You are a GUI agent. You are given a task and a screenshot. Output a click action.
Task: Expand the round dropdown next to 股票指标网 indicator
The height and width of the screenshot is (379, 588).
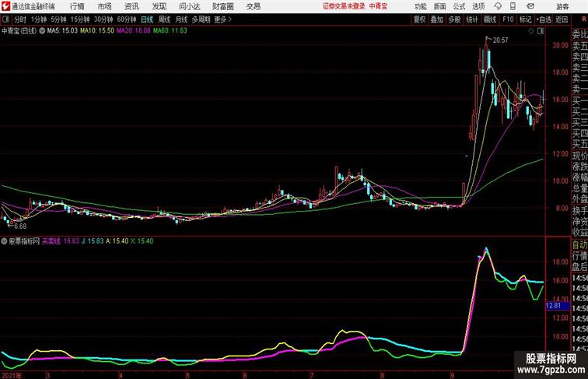[5, 241]
